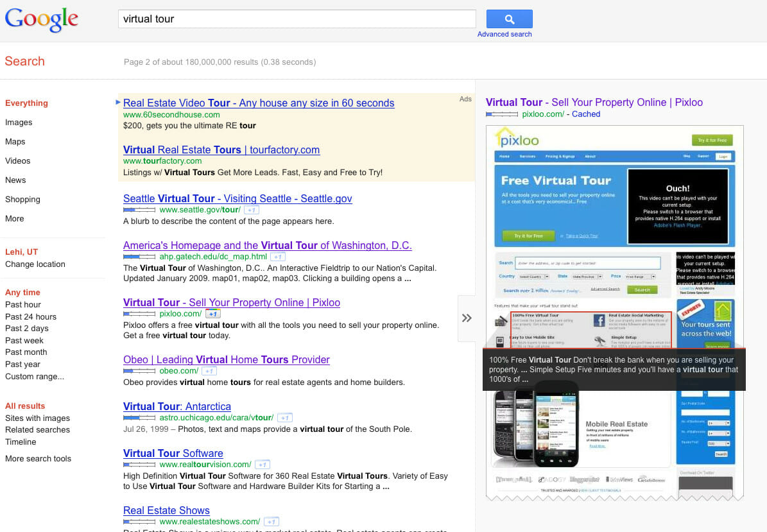Filter results to Past hour

click(x=23, y=305)
